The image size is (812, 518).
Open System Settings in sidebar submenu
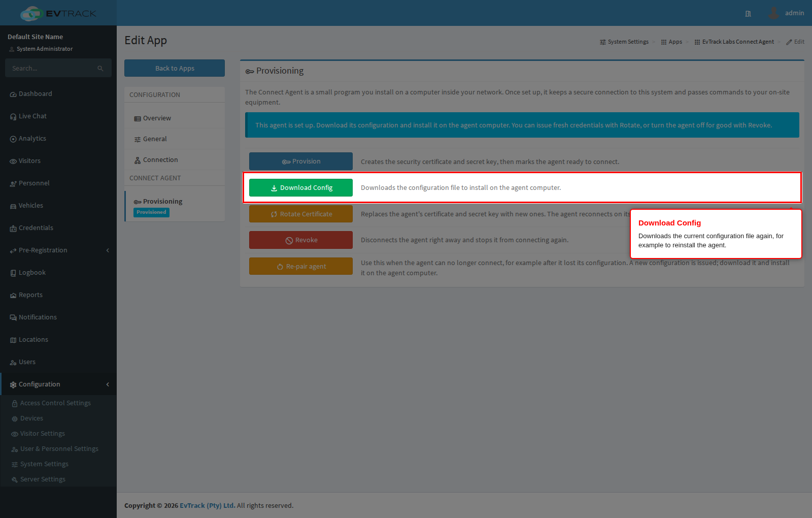[58, 464]
